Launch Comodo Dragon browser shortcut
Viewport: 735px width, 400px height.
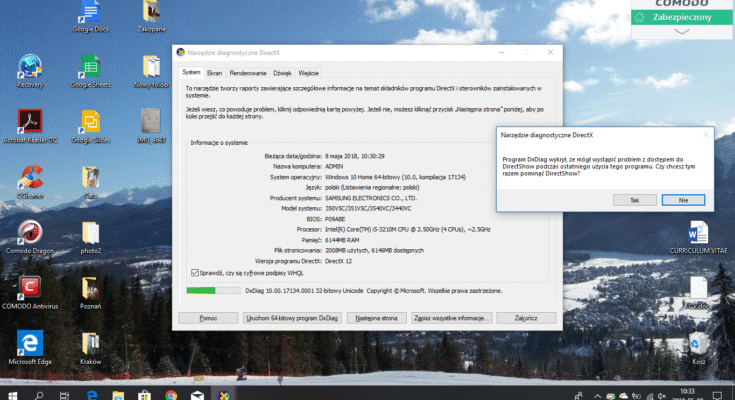(x=30, y=237)
